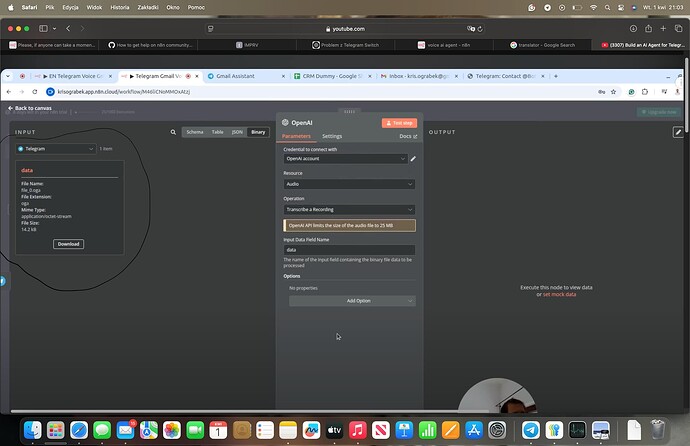Open the Widok menu
Image resolution: width=690 pixels, height=446 pixels.
[x=94, y=7]
